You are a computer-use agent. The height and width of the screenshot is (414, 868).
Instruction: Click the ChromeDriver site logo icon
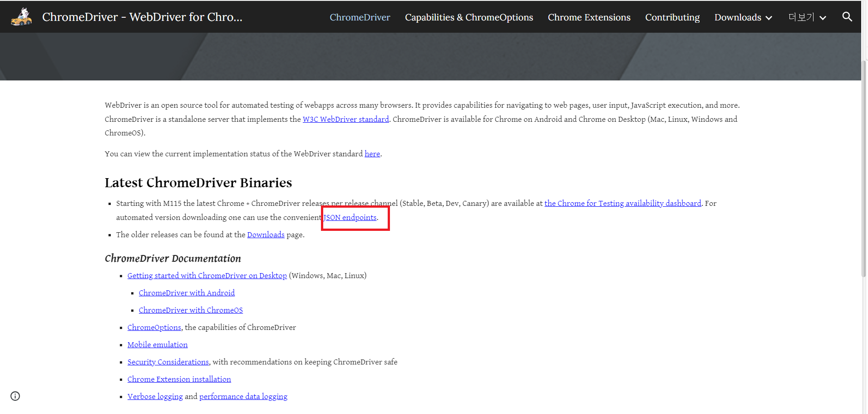point(21,17)
